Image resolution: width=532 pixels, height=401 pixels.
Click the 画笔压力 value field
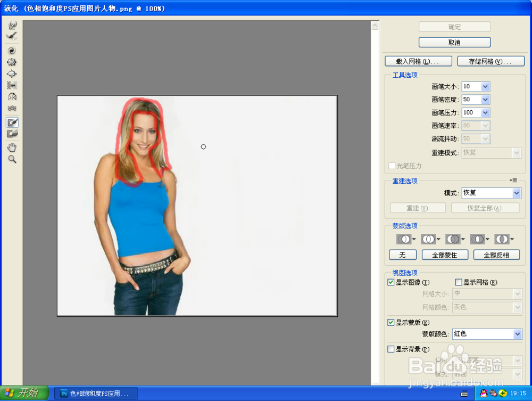(x=471, y=112)
